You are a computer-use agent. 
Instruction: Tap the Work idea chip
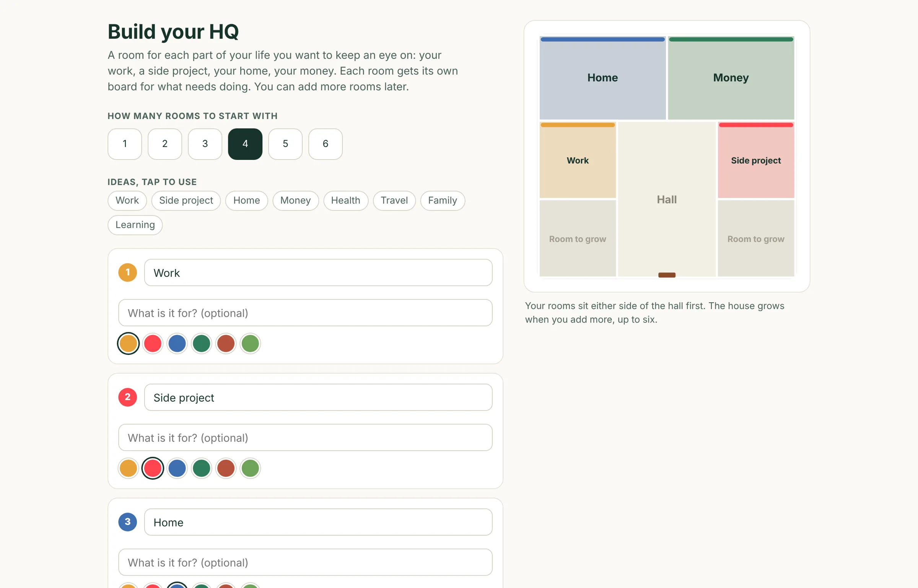(x=127, y=200)
